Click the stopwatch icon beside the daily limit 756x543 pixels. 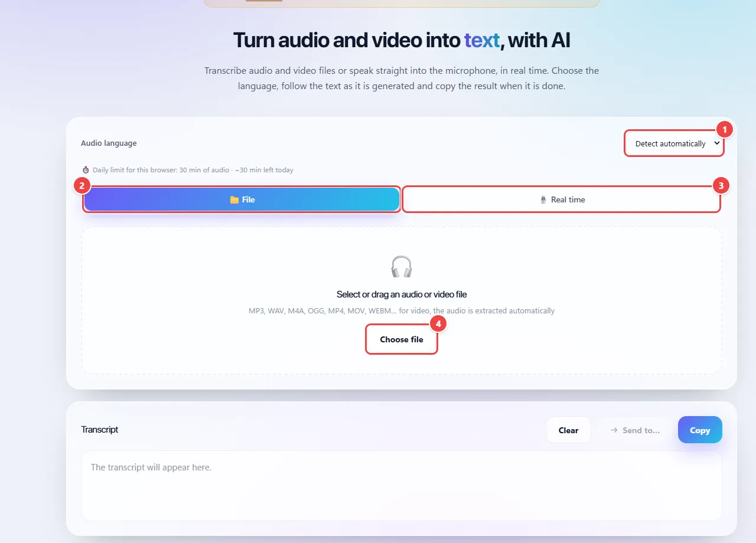point(86,170)
